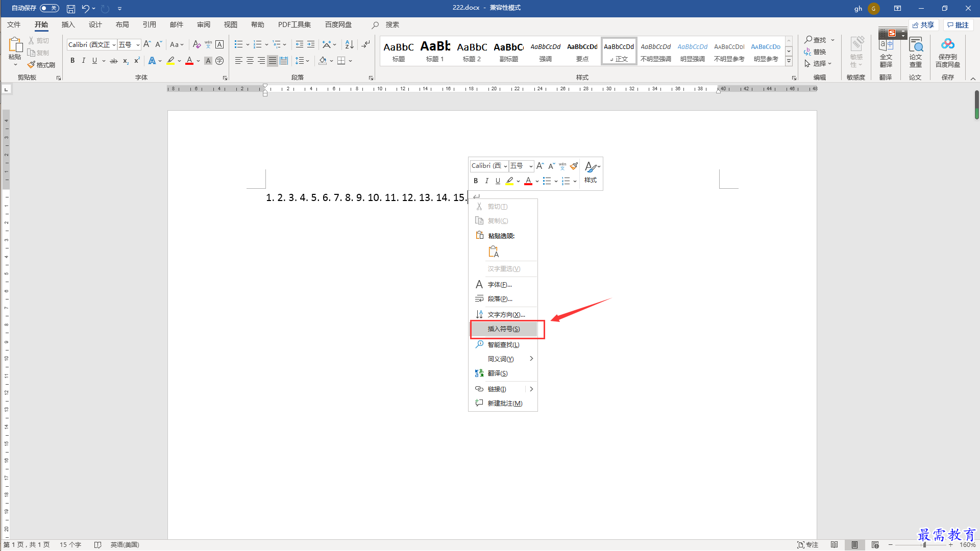Choose 段落(P)... from context menu
Image resolution: width=980 pixels, height=551 pixels.
[503, 299]
